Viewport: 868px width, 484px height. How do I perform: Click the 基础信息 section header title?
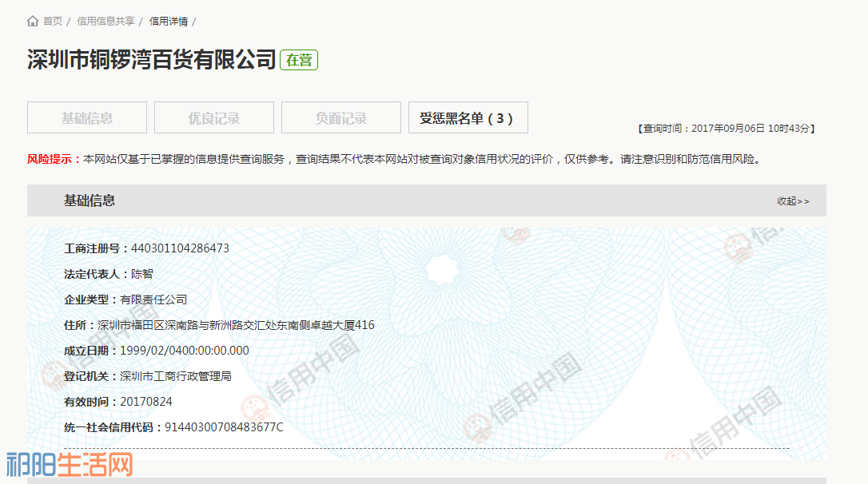[90, 200]
